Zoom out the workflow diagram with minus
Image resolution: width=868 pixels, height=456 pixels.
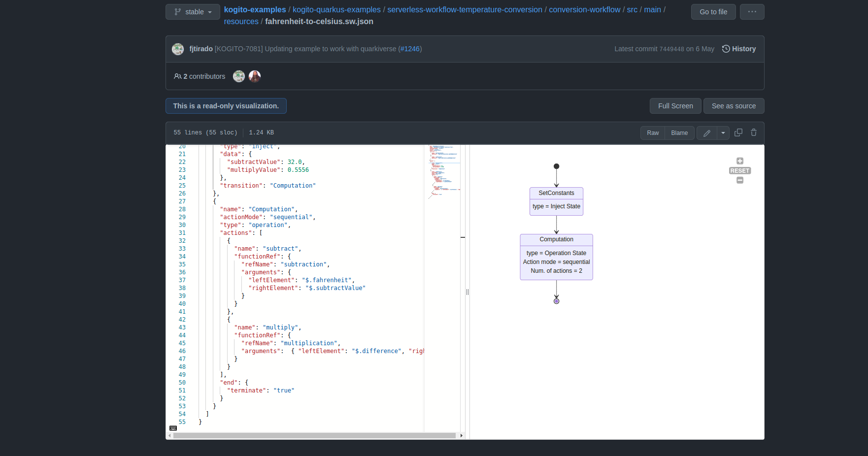click(x=739, y=180)
